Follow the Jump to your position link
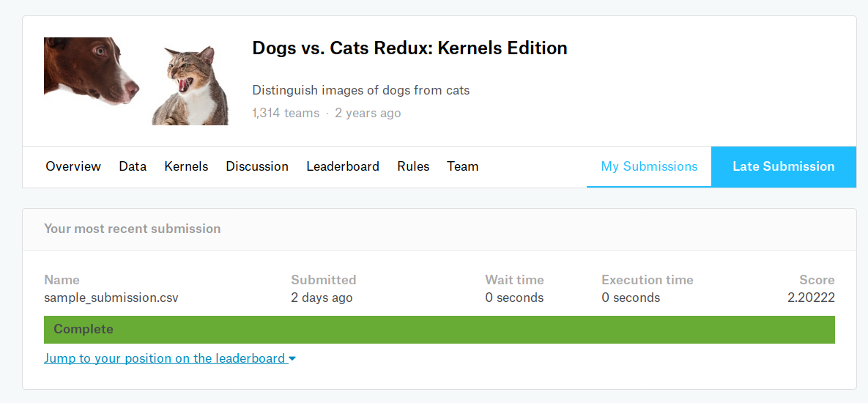 [164, 358]
